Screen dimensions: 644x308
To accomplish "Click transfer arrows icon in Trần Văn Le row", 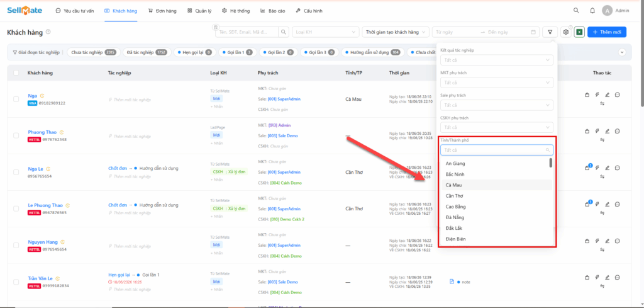I will [602, 286].
